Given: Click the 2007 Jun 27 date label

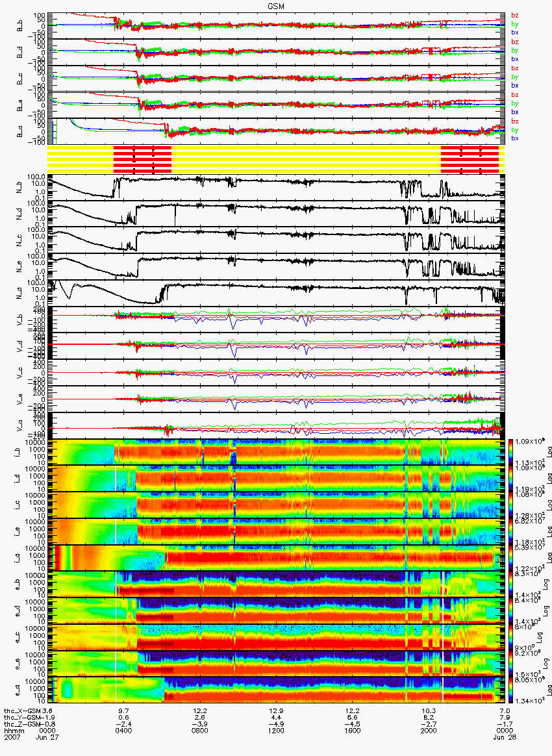Looking at the screenshot, I should (32, 738).
